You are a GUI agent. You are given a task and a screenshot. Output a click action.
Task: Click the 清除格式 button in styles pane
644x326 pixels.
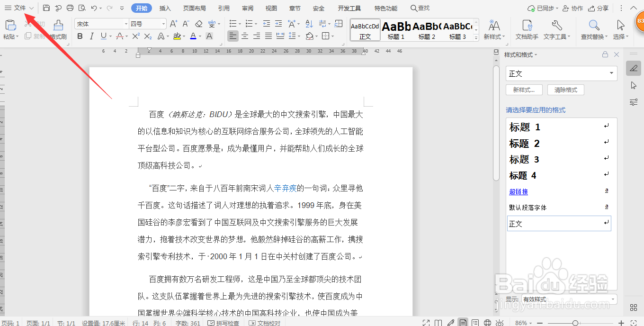566,90
